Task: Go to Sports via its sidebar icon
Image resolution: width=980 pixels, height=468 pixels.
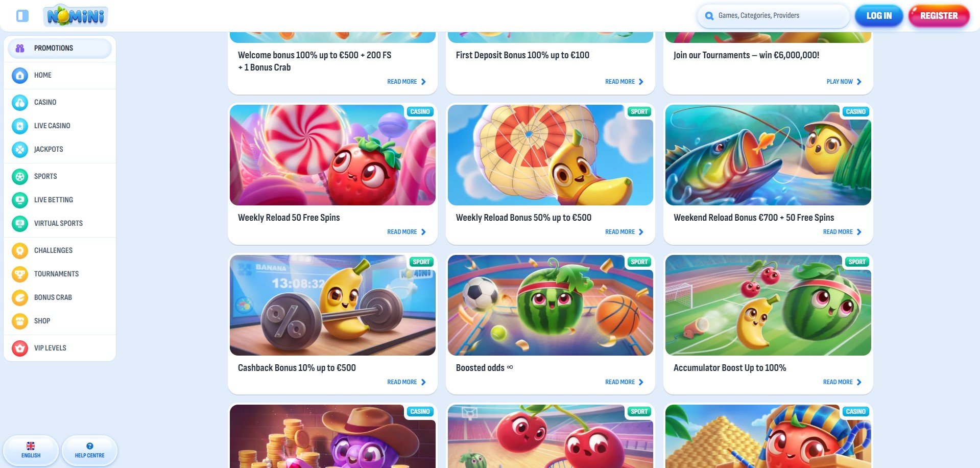Action: (20, 177)
